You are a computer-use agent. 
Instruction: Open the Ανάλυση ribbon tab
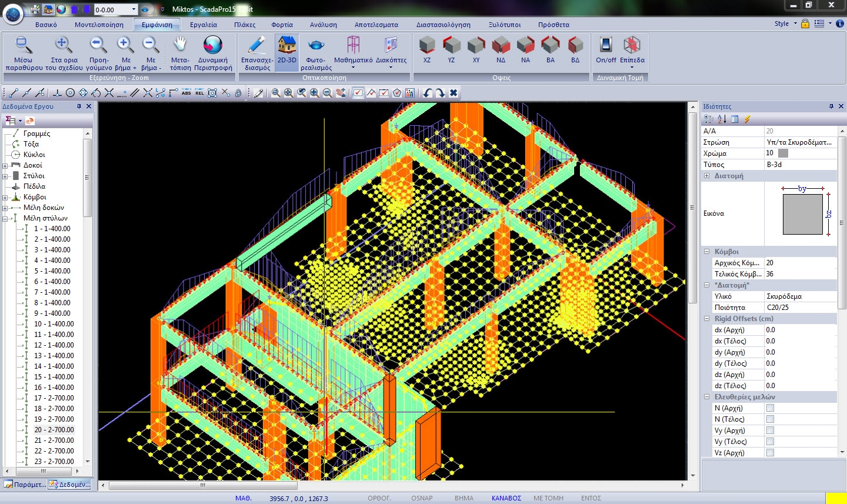pyautogui.click(x=324, y=25)
